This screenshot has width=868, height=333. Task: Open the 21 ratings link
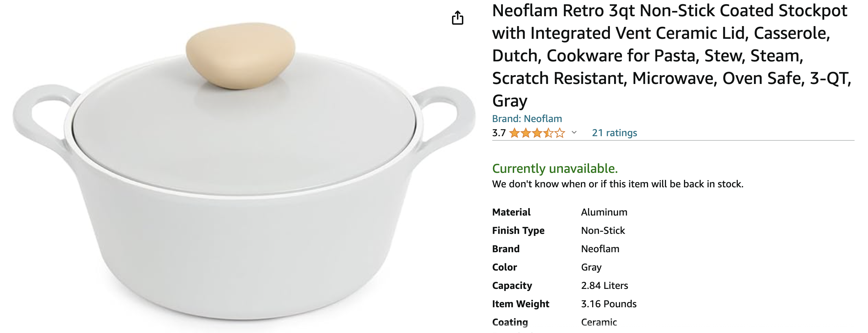click(x=614, y=133)
